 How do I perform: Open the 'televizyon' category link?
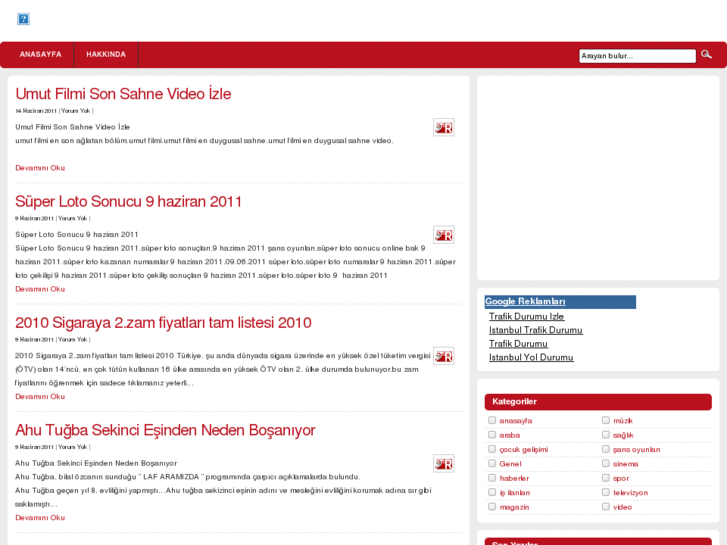(x=631, y=493)
